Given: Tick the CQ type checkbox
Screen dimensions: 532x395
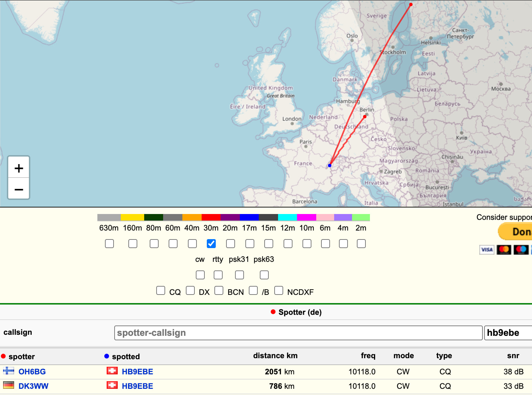Looking at the screenshot, I should pyautogui.click(x=161, y=290).
